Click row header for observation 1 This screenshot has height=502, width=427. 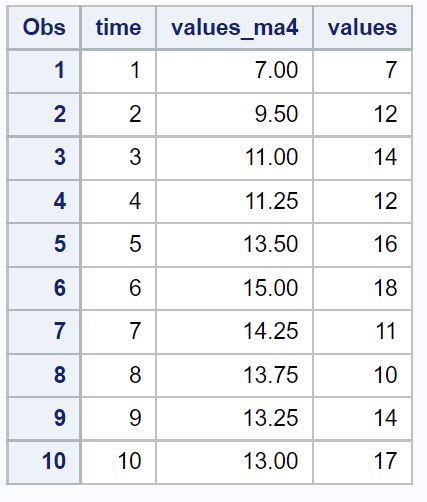[44, 71]
